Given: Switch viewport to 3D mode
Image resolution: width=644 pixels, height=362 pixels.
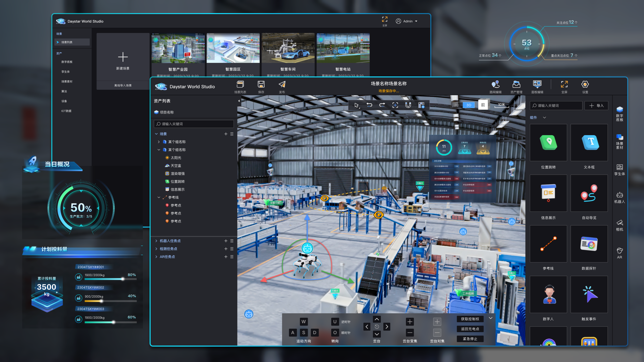Looking at the screenshot, I should point(469,105).
